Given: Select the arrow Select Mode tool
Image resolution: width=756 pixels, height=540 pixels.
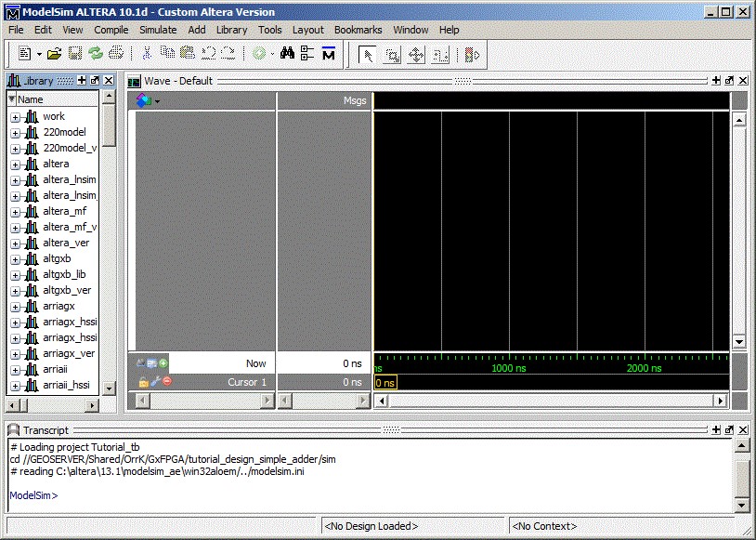Looking at the screenshot, I should point(368,55).
